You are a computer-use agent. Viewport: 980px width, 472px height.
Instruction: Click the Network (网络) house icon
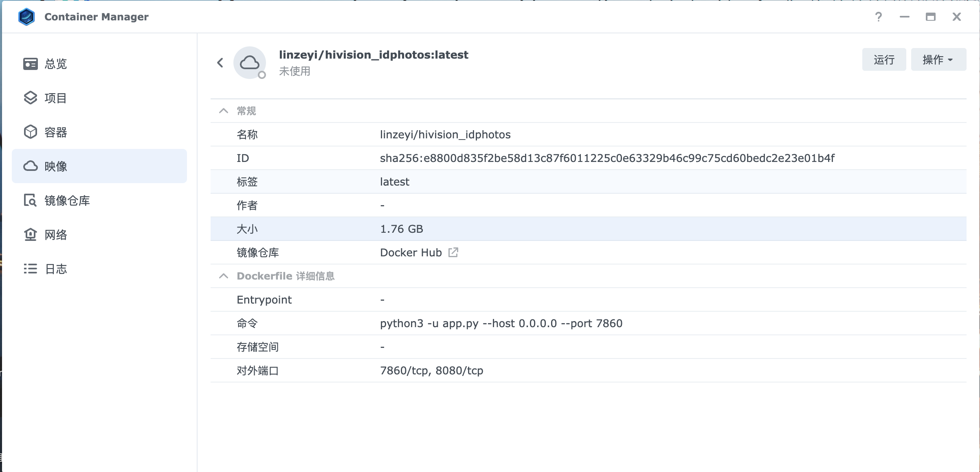coord(31,235)
